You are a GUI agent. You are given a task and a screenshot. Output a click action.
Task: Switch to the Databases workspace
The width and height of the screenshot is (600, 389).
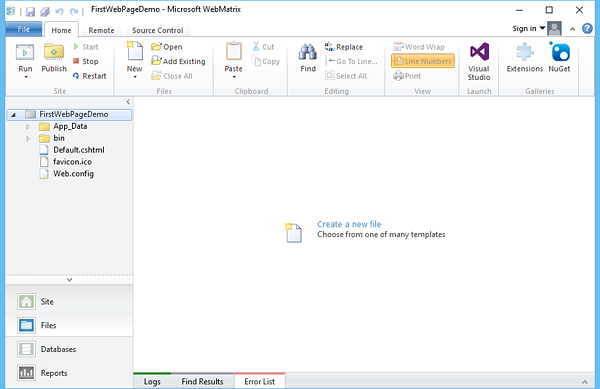coord(69,349)
